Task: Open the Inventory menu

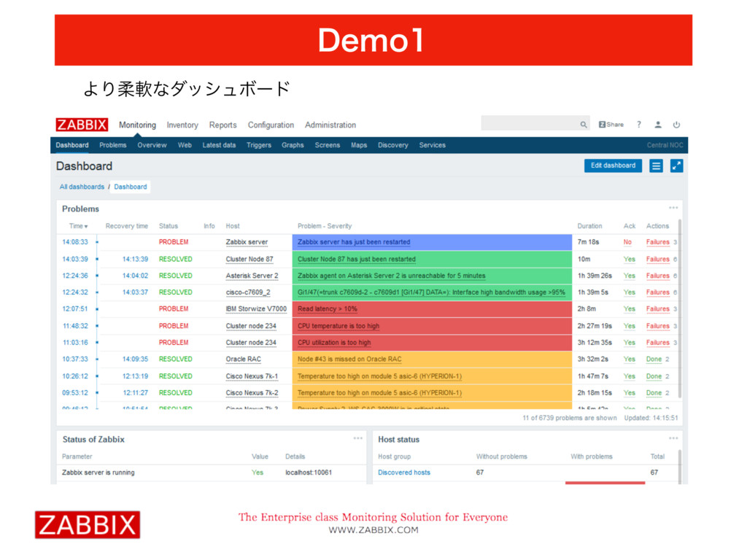Action: tap(182, 125)
